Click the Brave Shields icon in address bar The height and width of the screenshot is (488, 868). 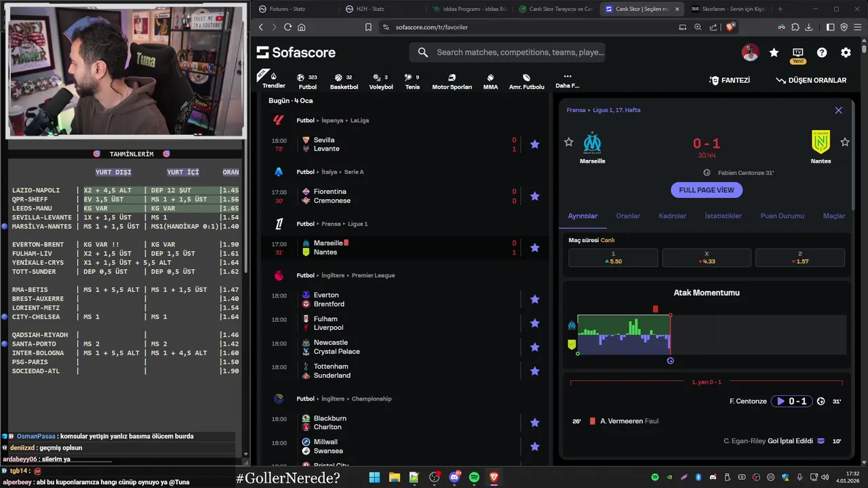(x=730, y=27)
